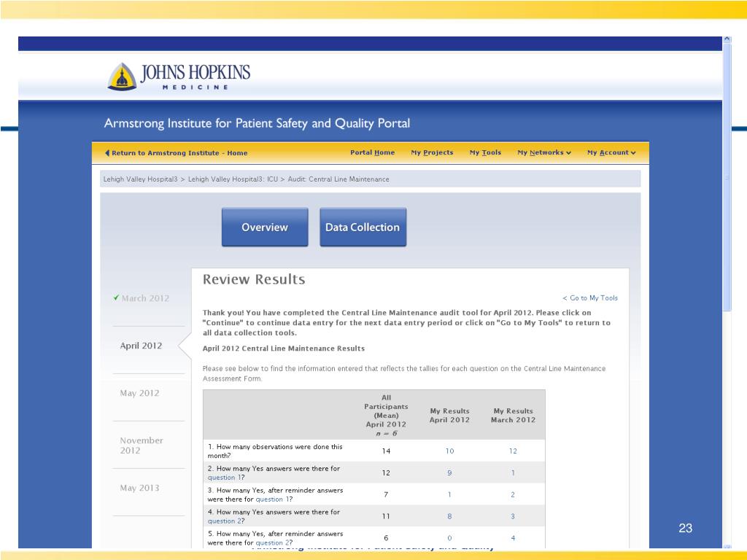Open Return to Armstrong Institute - Home link
The width and height of the screenshot is (747, 560).
click(x=179, y=153)
